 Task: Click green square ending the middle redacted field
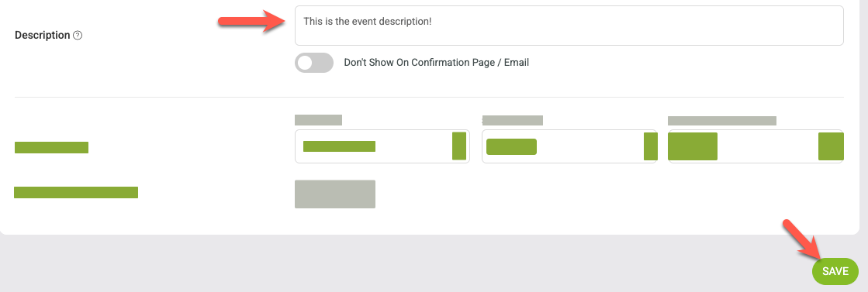(x=651, y=146)
